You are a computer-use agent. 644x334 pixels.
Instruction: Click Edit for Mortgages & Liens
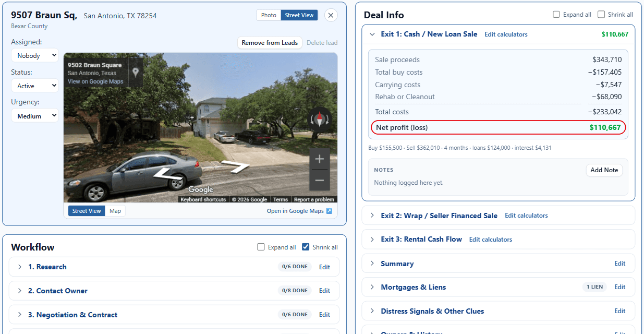619,287
